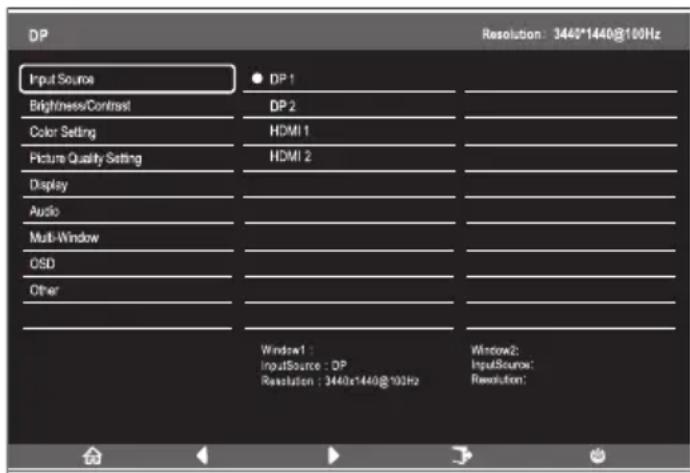Open the Input Source menu

click(127, 79)
